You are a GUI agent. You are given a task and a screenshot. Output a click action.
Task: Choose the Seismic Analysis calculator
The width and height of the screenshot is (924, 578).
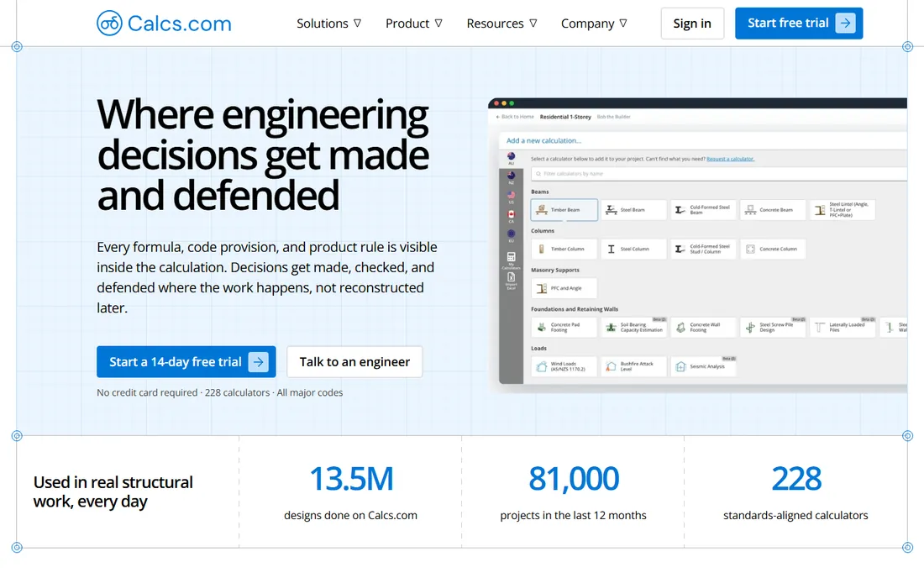pos(703,366)
